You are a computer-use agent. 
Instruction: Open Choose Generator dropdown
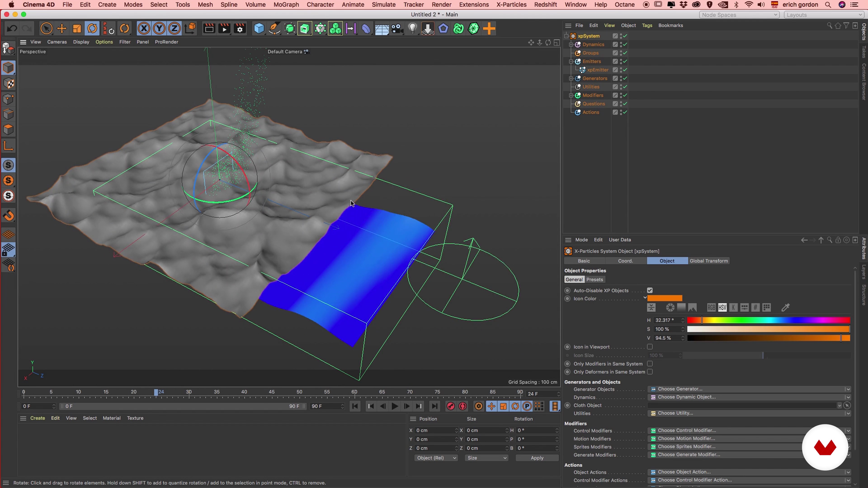[749, 389]
